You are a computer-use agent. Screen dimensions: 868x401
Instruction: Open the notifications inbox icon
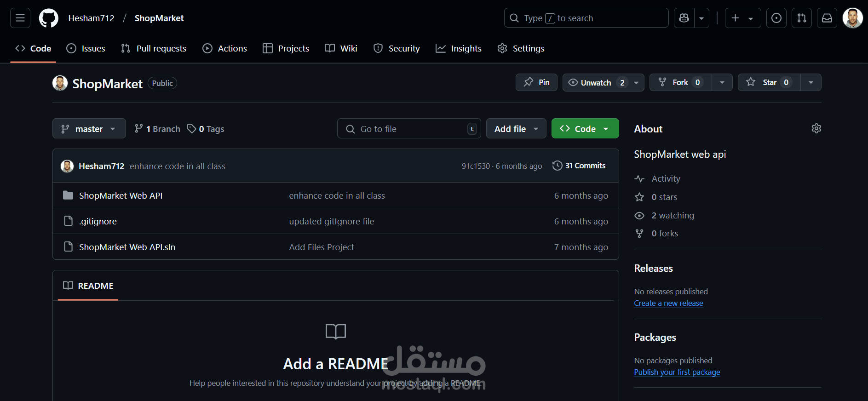coord(827,18)
